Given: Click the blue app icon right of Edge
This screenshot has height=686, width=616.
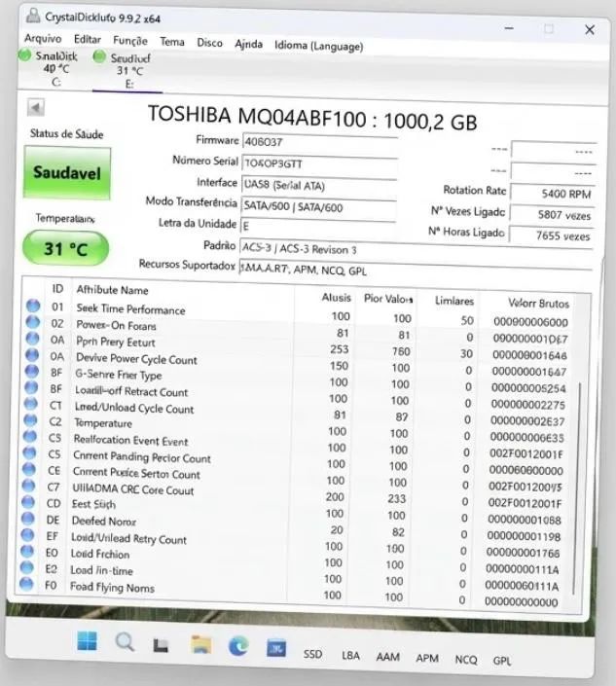Looking at the screenshot, I should tap(276, 648).
